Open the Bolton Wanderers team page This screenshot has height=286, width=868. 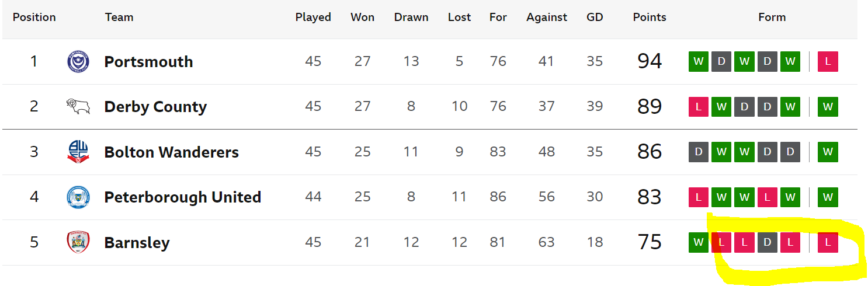[171, 152]
